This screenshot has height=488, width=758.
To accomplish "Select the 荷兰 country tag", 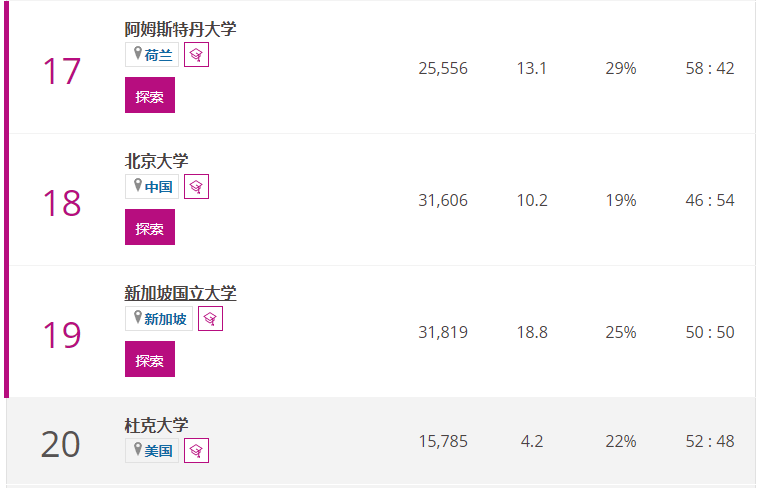I will point(152,55).
